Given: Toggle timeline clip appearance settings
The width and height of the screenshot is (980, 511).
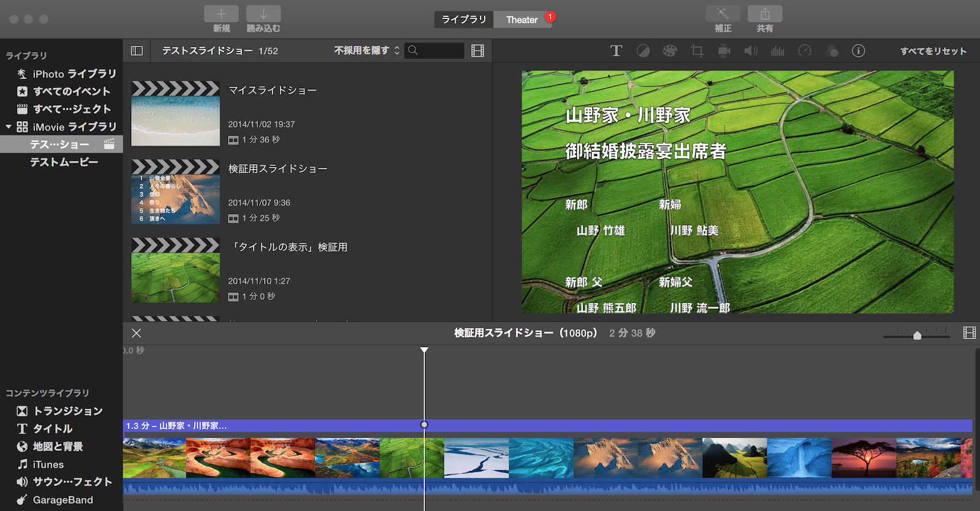Looking at the screenshot, I should (969, 333).
